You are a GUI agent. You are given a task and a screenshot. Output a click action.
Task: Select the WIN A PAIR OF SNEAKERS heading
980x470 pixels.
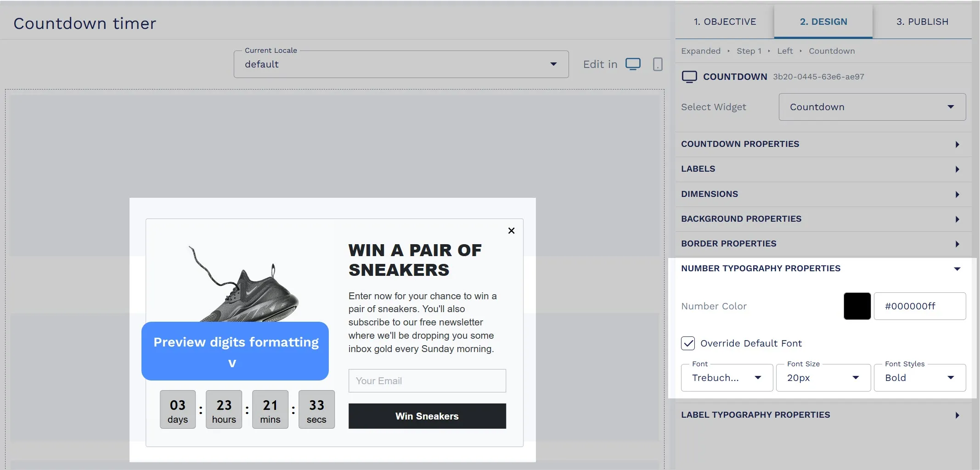415,260
